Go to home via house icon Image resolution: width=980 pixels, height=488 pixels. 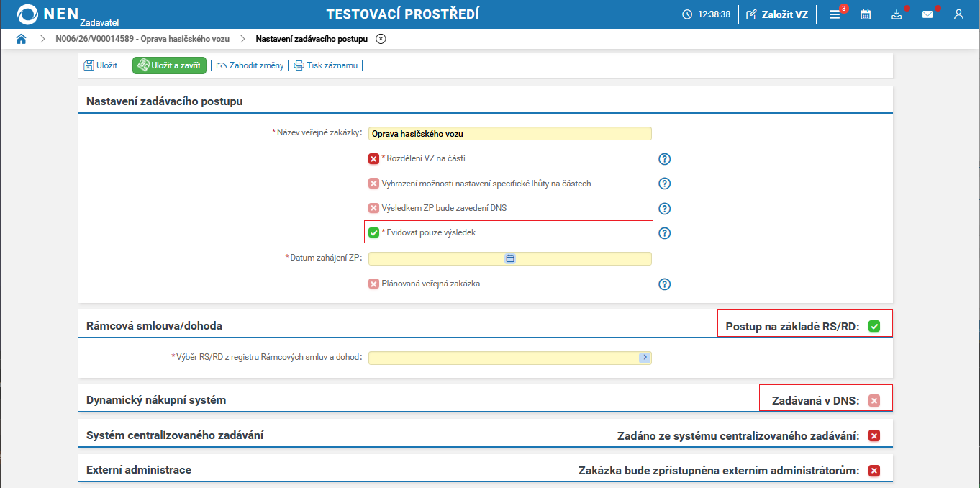22,39
